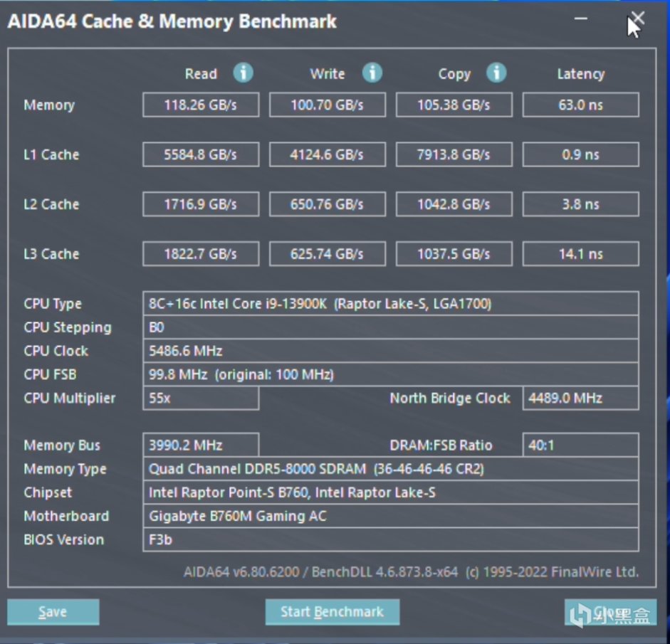Screen dimensions: 670x644
Task: Select the L2 Cache read value 1716.9 GB/s
Action: click(x=201, y=204)
